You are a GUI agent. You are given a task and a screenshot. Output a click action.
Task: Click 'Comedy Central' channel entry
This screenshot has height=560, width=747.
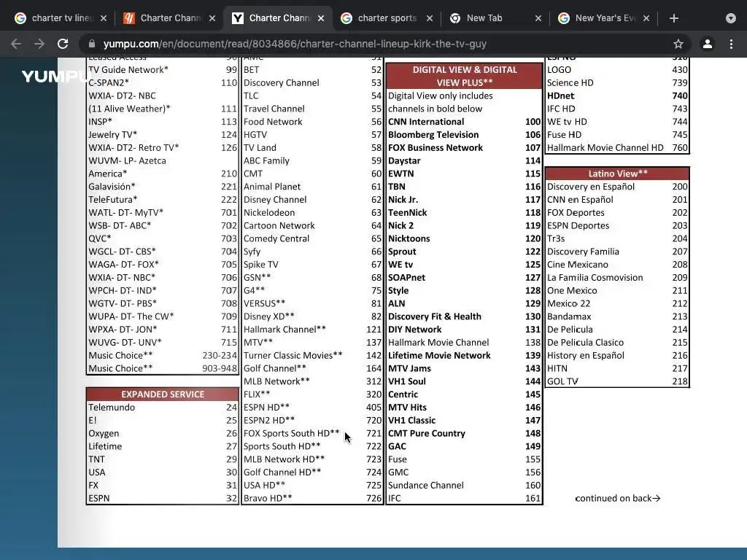(x=312, y=238)
